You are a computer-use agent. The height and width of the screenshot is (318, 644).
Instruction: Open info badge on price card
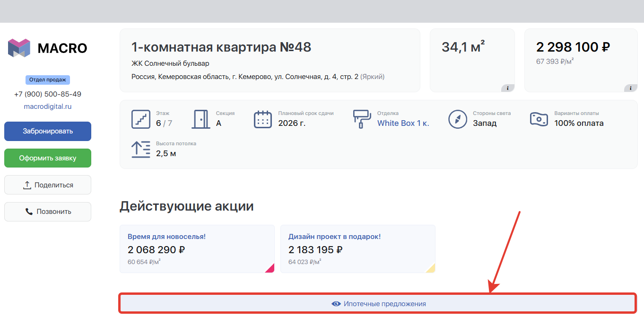pyautogui.click(x=631, y=88)
